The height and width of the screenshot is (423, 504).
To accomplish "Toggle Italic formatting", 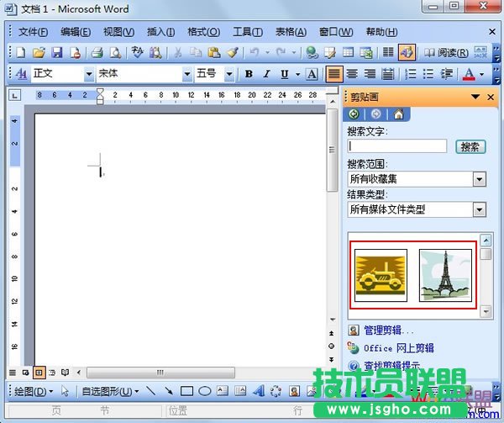I will (266, 74).
